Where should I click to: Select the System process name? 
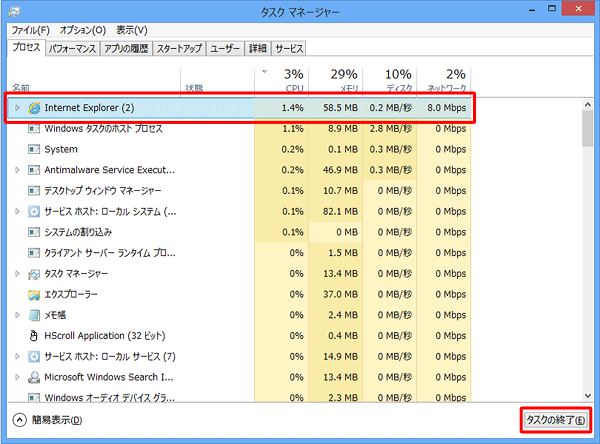click(61, 149)
